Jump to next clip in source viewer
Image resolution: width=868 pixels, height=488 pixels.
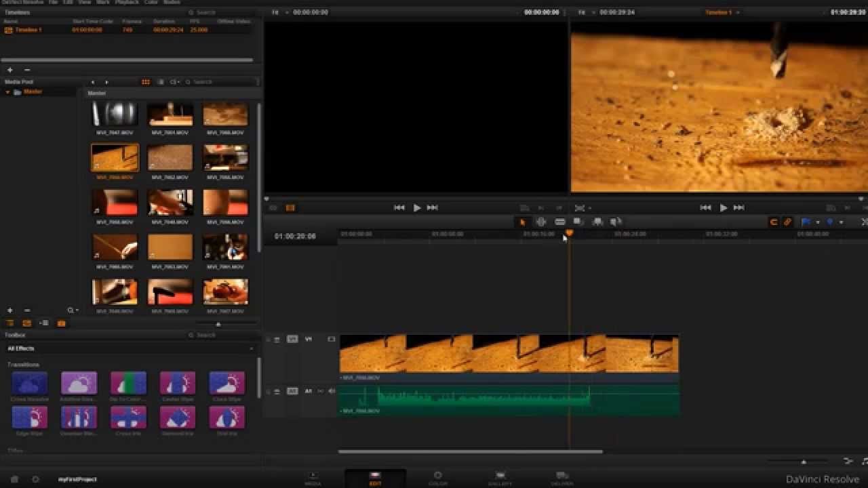[x=432, y=208]
